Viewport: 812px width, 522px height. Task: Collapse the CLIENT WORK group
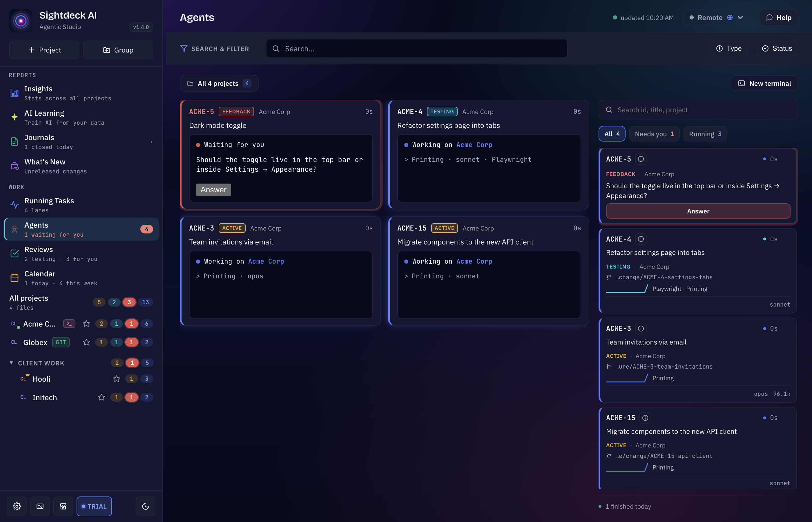pyautogui.click(x=12, y=363)
